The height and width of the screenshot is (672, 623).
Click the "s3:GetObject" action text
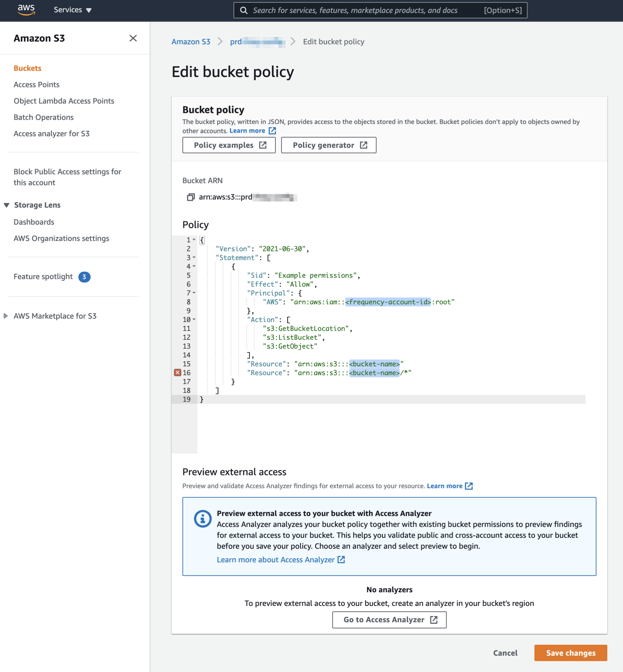click(290, 346)
